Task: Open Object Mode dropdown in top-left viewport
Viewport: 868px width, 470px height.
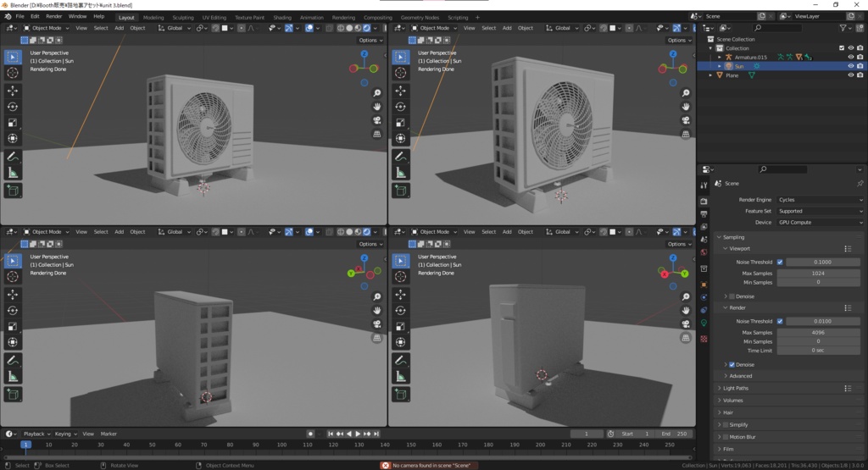Action: pyautogui.click(x=46, y=28)
